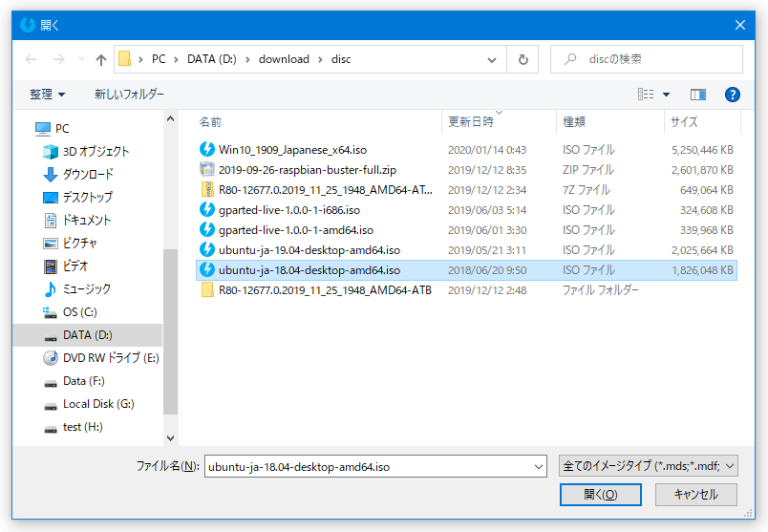Viewport: 768px width, 532px height.
Task: Click sidebar scrollbar up arrow
Action: coord(170,118)
